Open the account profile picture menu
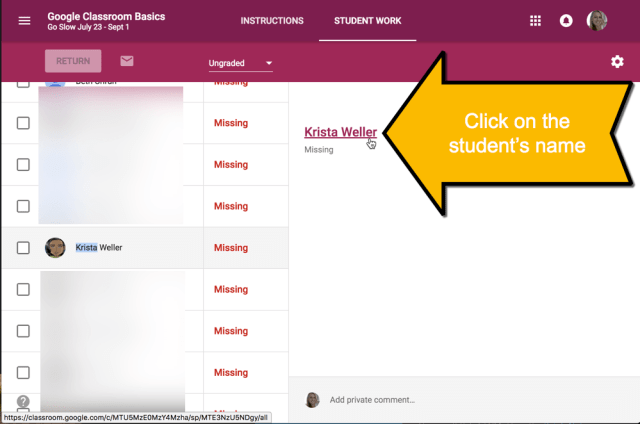The width and height of the screenshot is (640, 424). point(597,20)
